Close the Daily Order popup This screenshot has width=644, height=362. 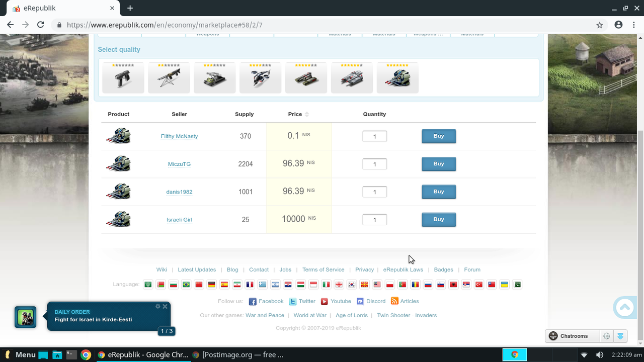(x=165, y=306)
